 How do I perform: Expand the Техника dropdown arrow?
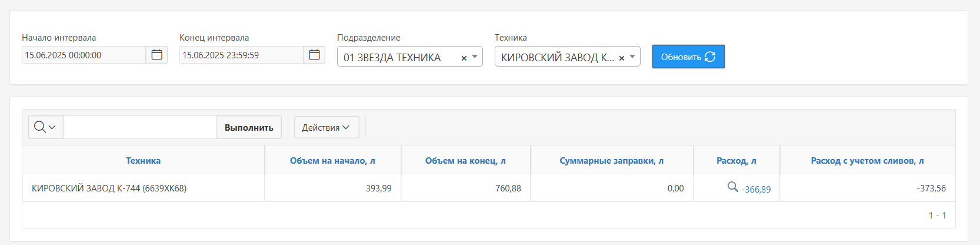pos(632,57)
